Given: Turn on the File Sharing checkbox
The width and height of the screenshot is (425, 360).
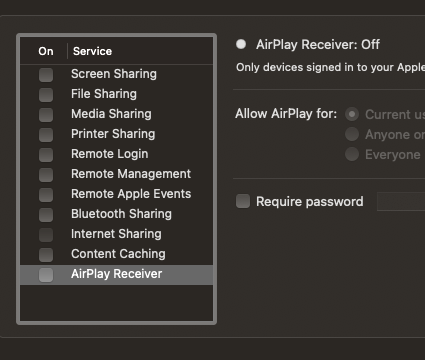Looking at the screenshot, I should [x=46, y=95].
